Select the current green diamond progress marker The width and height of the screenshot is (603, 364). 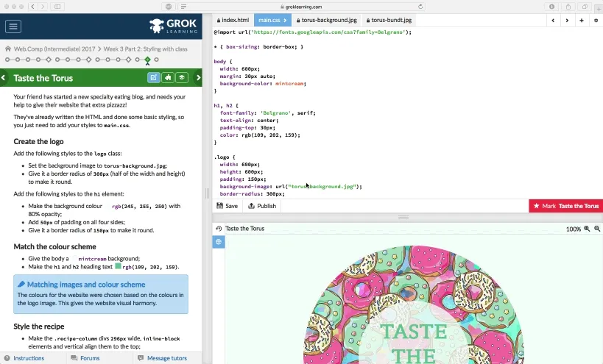coord(148,60)
